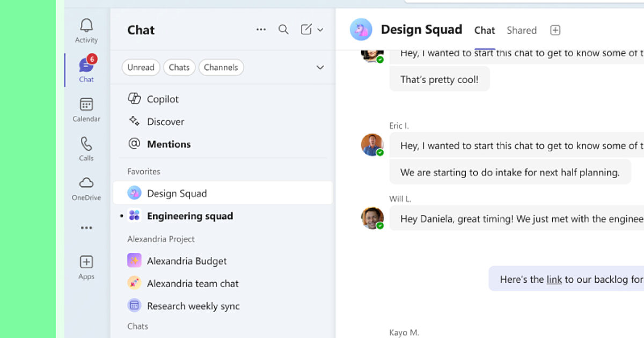Viewport: 644px width, 338px height.
Task: Switch to the Chat tab
Action: (485, 31)
